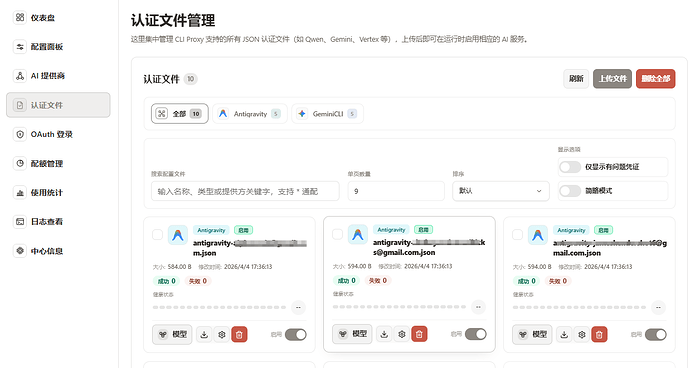Image resolution: width=690 pixels, height=368 pixels.
Task: Click the 中心信息 gear icon
Action: tap(20, 251)
